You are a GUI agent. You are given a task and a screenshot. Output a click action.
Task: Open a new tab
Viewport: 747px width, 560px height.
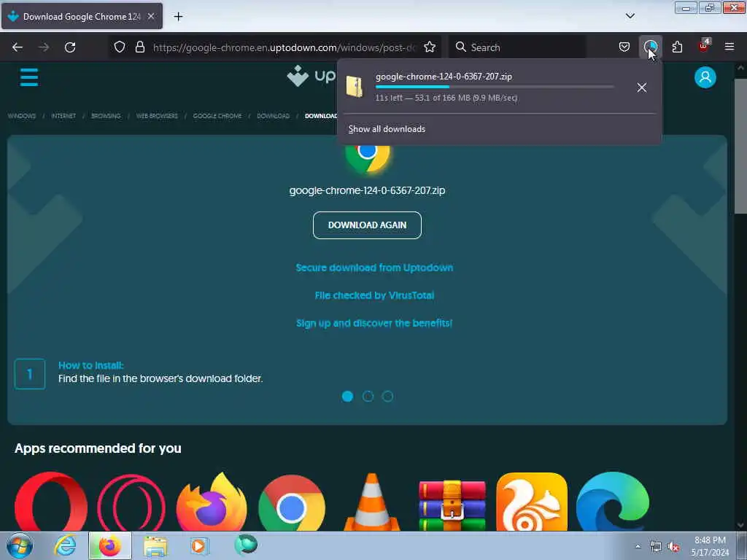point(178,16)
